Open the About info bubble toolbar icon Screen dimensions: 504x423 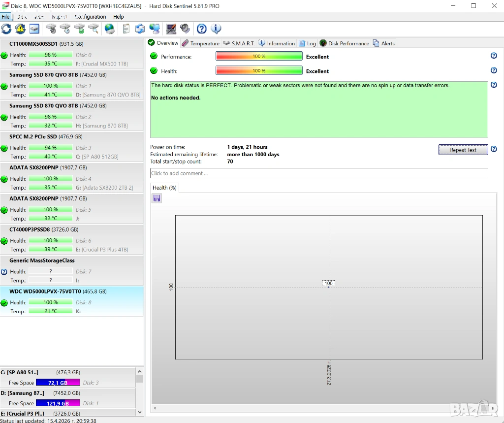[x=216, y=29]
